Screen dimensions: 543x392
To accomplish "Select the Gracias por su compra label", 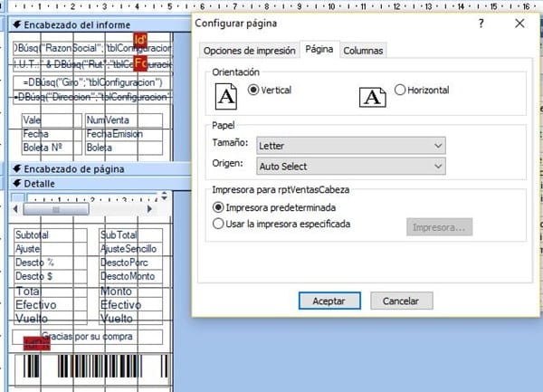I will coord(87,337).
